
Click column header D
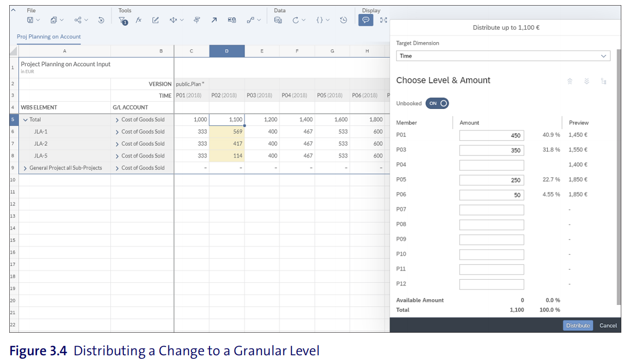pos(227,51)
